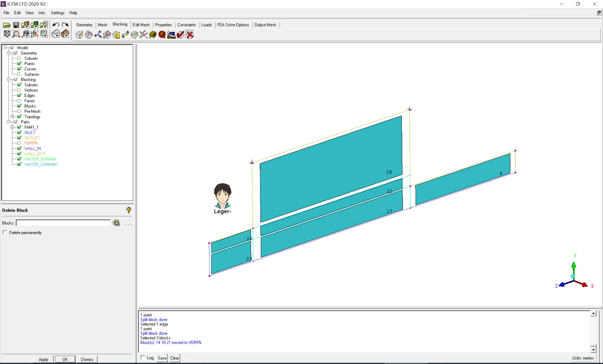Open the Measure Distance dropdown icon
The width and height of the screenshot is (603, 364).
pos(25,34)
